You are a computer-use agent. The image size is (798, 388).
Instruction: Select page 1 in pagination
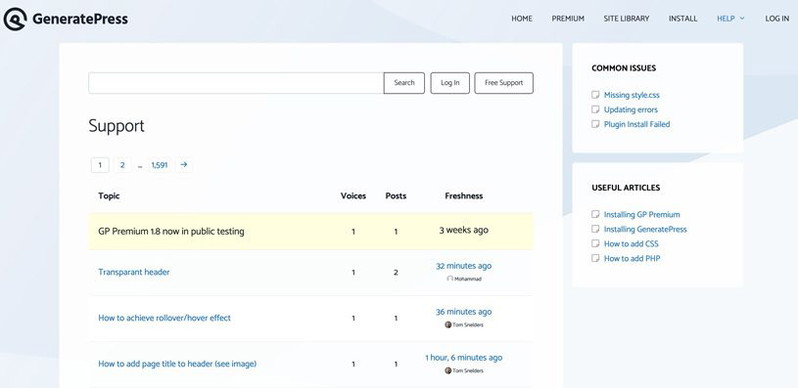point(100,165)
